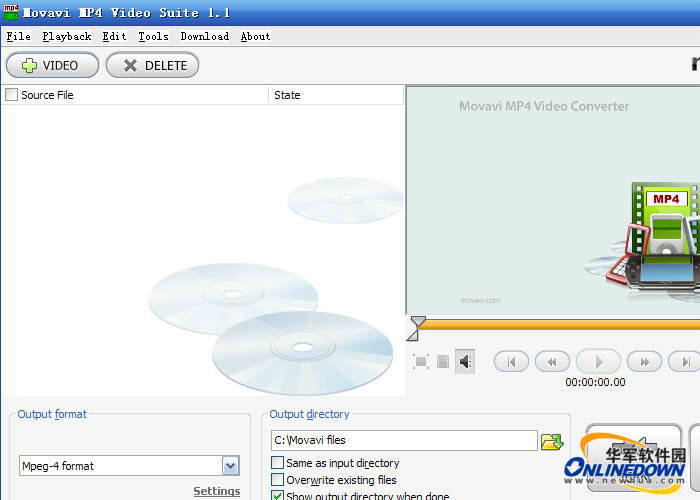The width and height of the screenshot is (700, 500).
Task: Click the top trim marker on the seek bar
Action: 418,322
